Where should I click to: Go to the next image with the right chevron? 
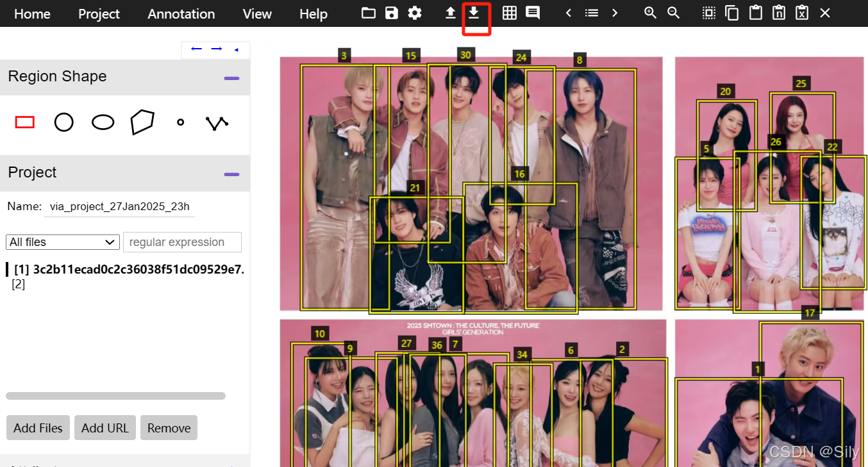[615, 13]
